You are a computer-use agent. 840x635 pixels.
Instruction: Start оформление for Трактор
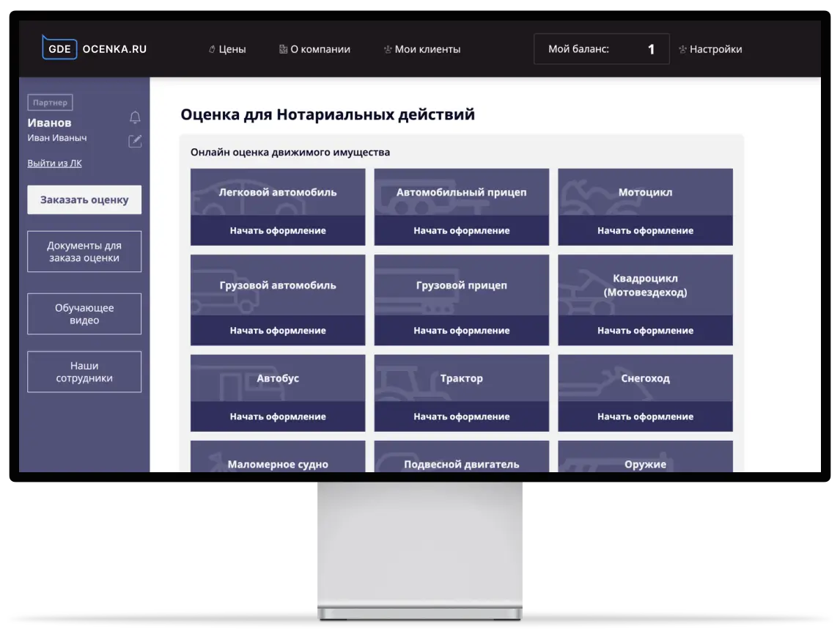(x=461, y=416)
